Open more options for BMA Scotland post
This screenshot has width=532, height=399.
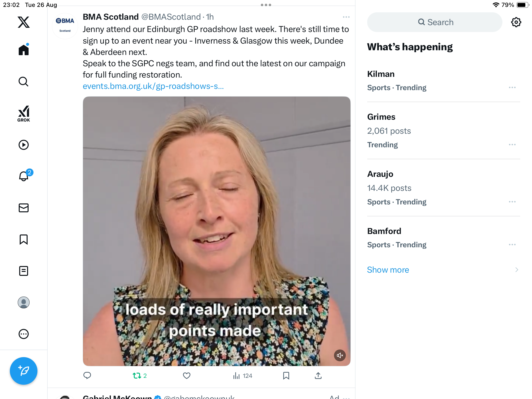(x=346, y=17)
